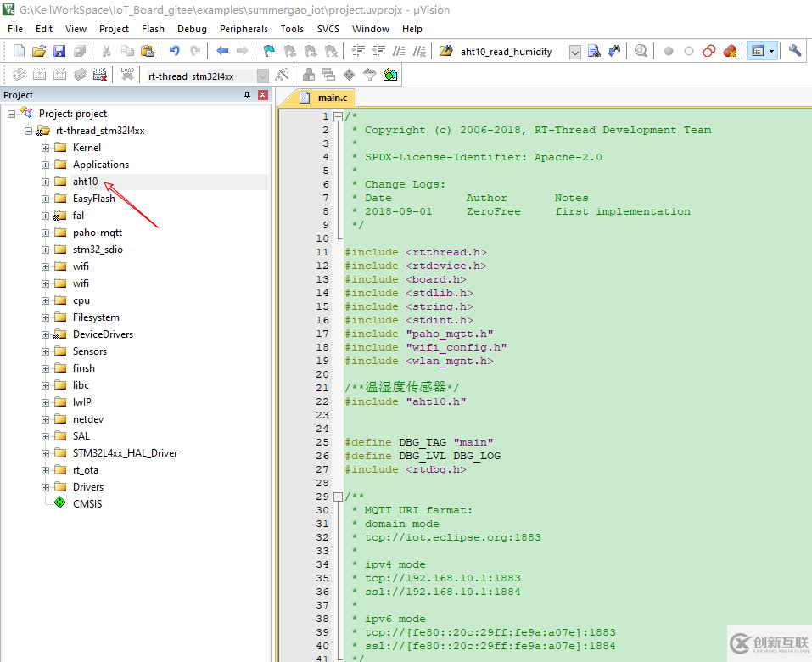Close the Project panel
The height and width of the screenshot is (662, 812).
(x=262, y=95)
